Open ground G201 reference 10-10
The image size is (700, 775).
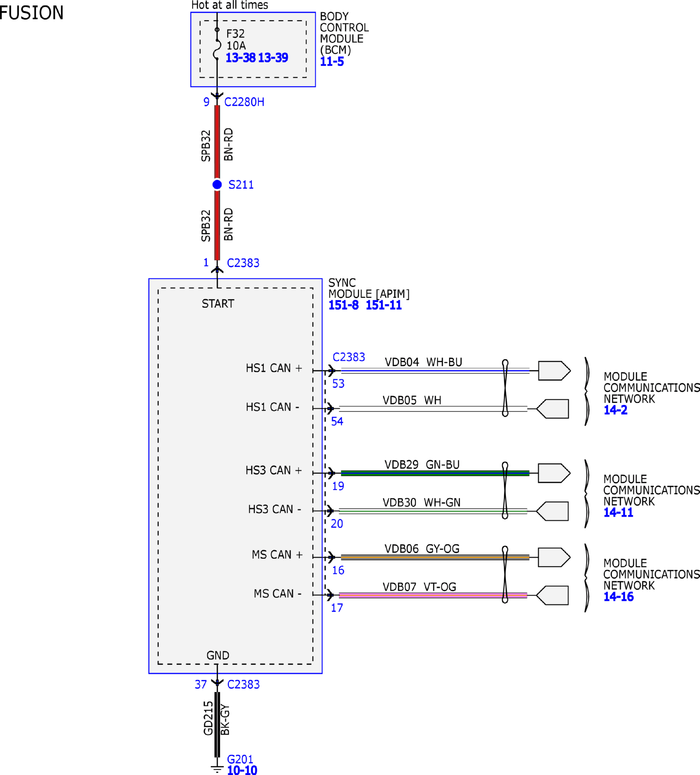[242, 770]
